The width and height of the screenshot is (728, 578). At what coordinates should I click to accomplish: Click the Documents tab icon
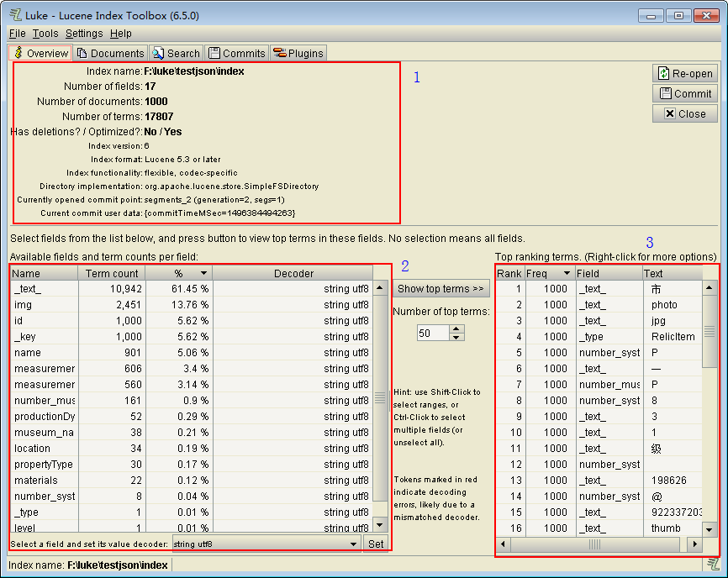(82, 53)
